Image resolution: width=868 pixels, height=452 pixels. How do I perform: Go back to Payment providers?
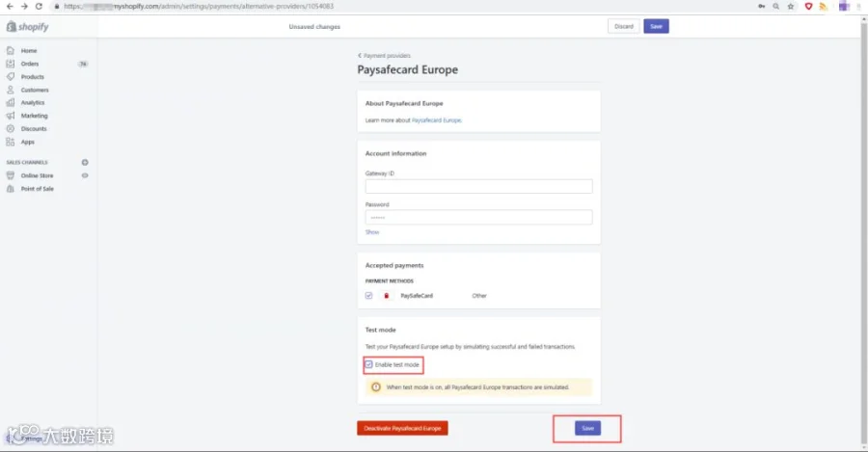[384, 55]
